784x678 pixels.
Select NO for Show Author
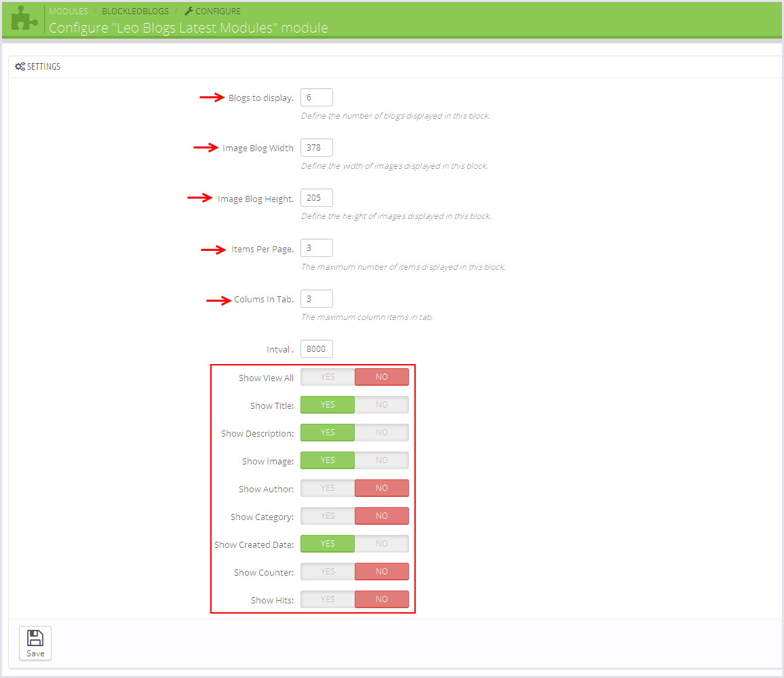pos(382,488)
